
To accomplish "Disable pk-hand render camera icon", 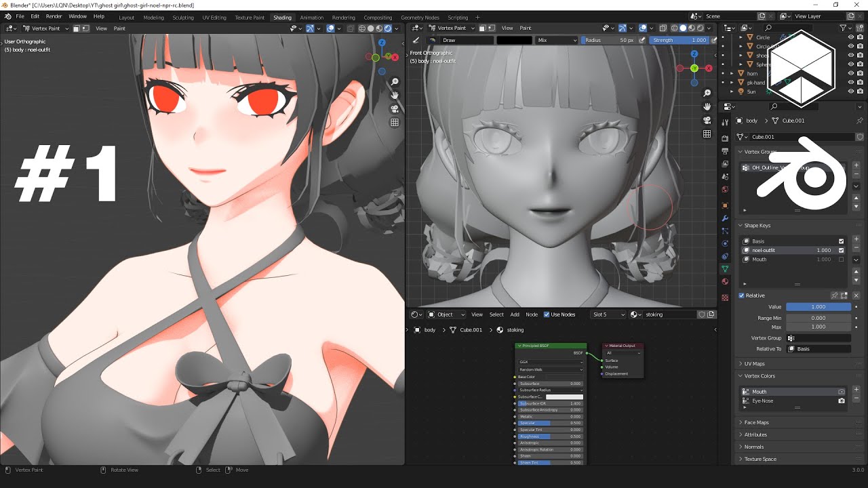I will coord(860,82).
